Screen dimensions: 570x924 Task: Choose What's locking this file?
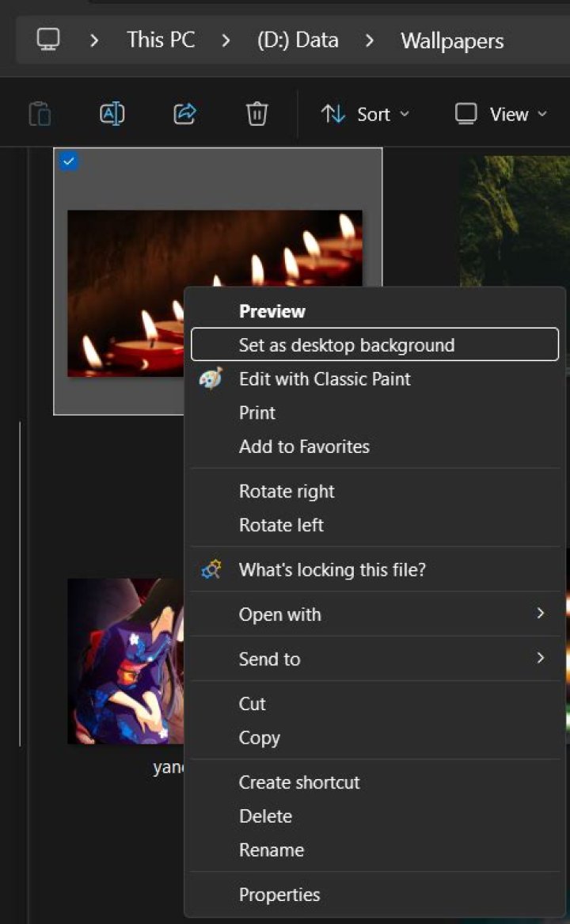[375, 570]
